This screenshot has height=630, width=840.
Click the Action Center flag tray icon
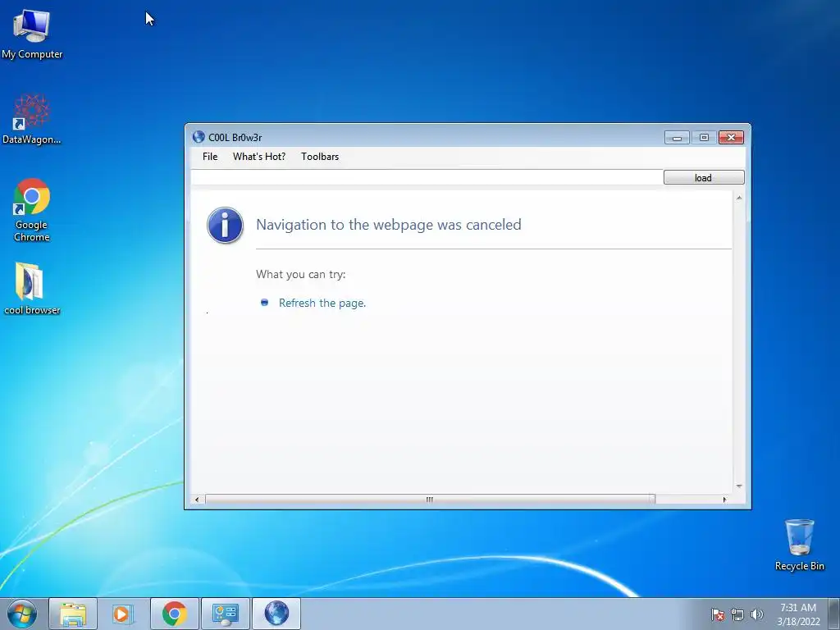pos(717,614)
